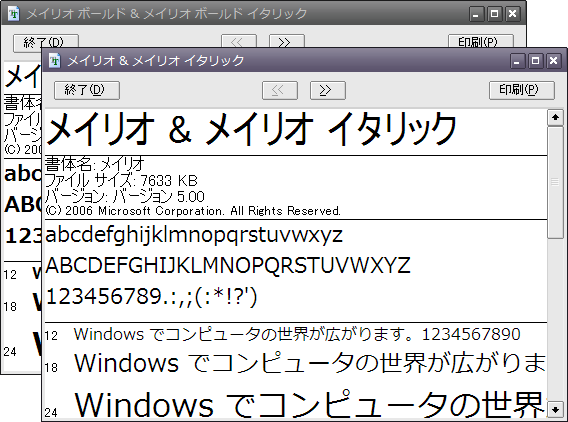
Task: Click the front window title 'メイリオ & メイリオ イタリック'
Action: [156, 60]
